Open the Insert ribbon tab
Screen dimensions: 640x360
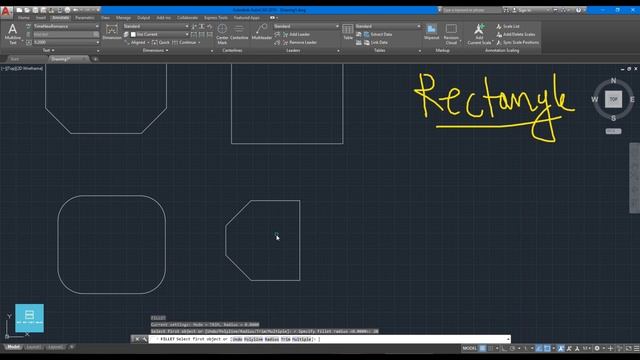coord(41,18)
